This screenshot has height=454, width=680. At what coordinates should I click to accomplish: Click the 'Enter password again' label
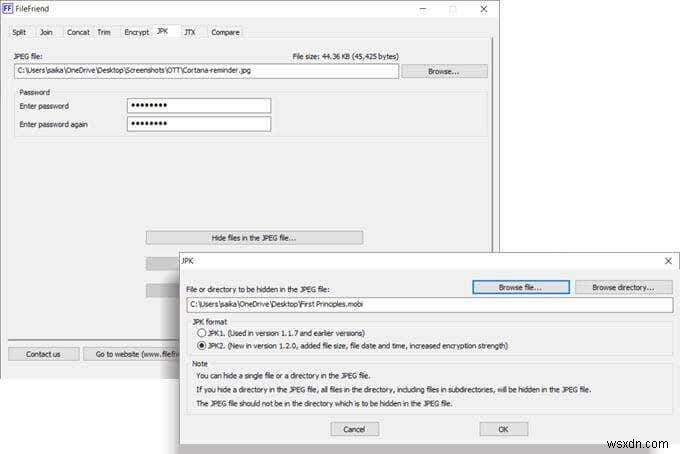(x=53, y=124)
